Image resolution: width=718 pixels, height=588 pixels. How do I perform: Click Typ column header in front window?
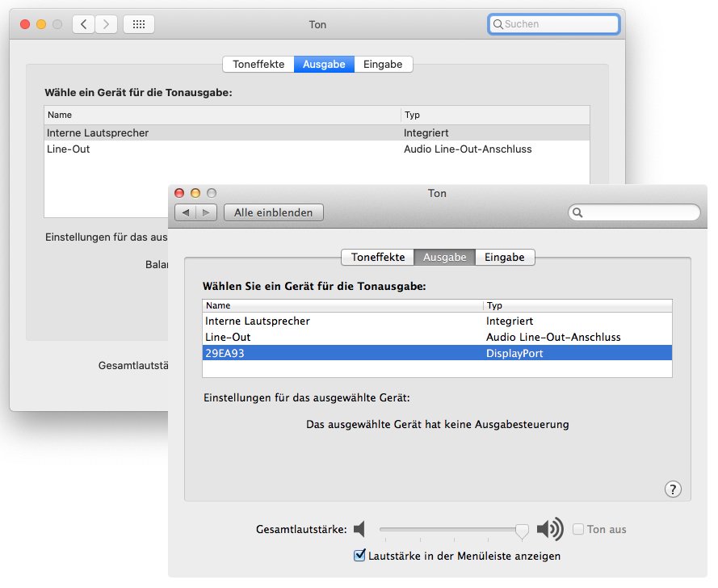pyautogui.click(x=578, y=305)
